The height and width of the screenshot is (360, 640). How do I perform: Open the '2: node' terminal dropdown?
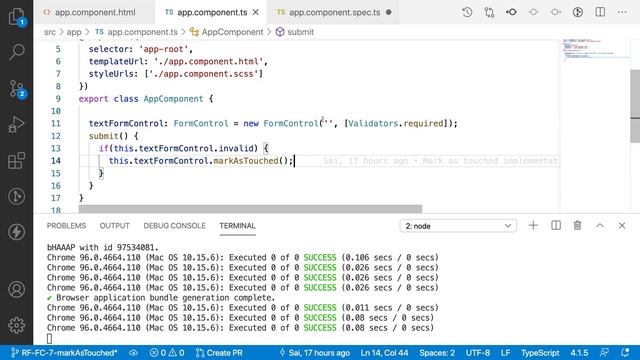click(458, 226)
